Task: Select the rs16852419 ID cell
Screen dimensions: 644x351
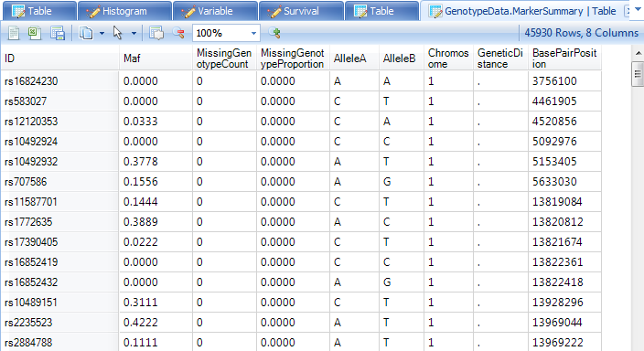Action: pyautogui.click(x=60, y=262)
